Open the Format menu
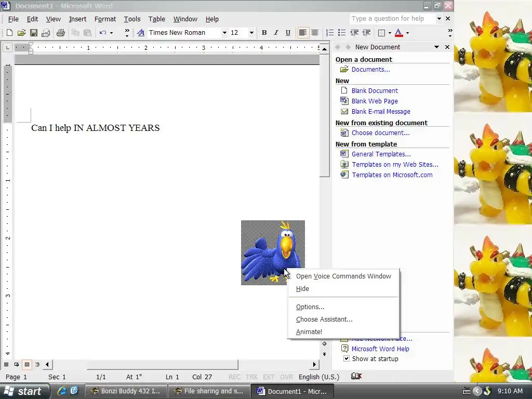532x399 pixels. point(105,19)
